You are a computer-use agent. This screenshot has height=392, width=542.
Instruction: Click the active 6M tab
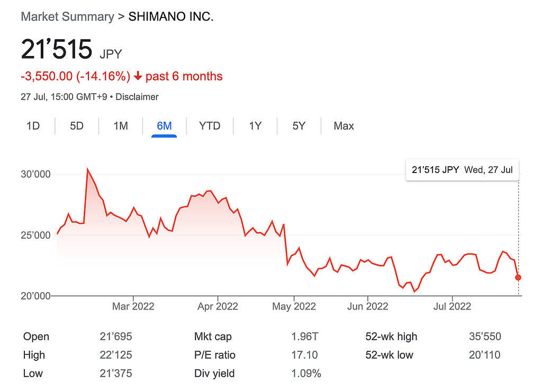164,126
